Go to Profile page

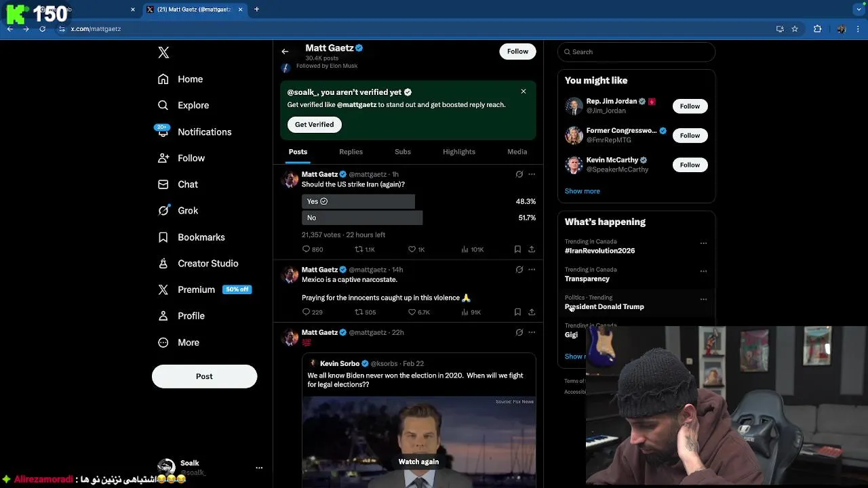(x=181, y=316)
